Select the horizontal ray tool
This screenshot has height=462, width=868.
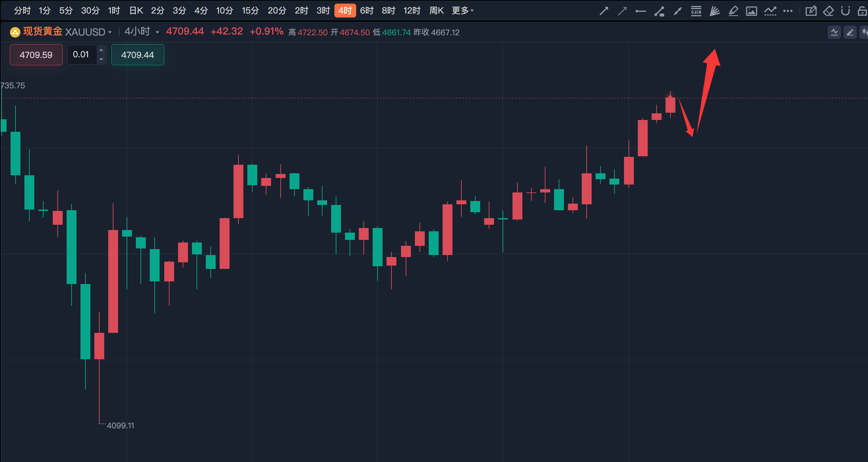[641, 11]
